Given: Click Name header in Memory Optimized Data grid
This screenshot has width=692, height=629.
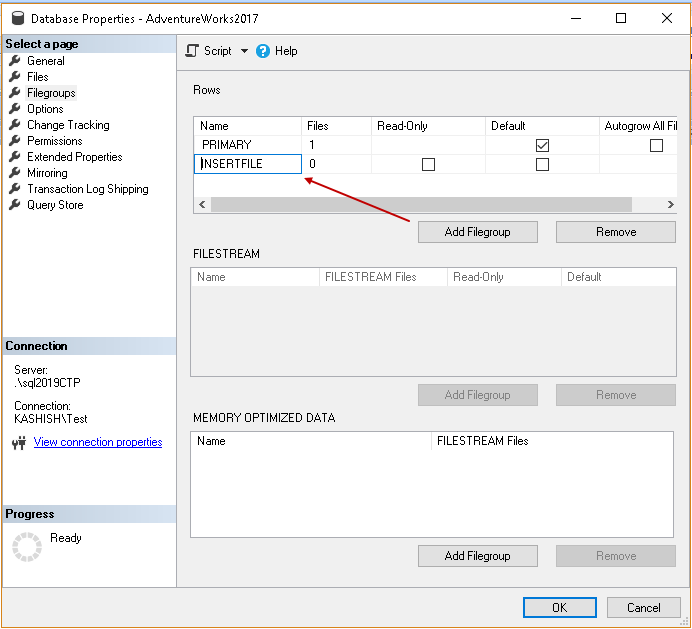Looking at the screenshot, I should 311,441.
